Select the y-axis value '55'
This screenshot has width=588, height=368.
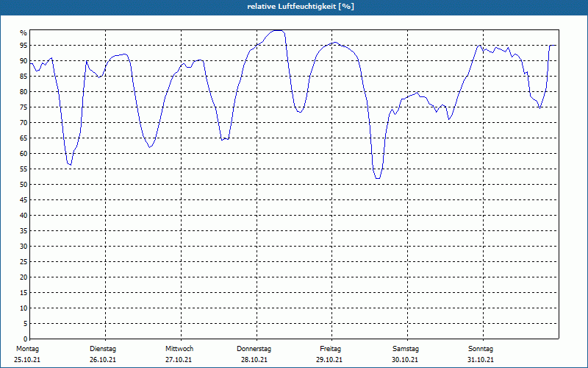pyautogui.click(x=24, y=169)
